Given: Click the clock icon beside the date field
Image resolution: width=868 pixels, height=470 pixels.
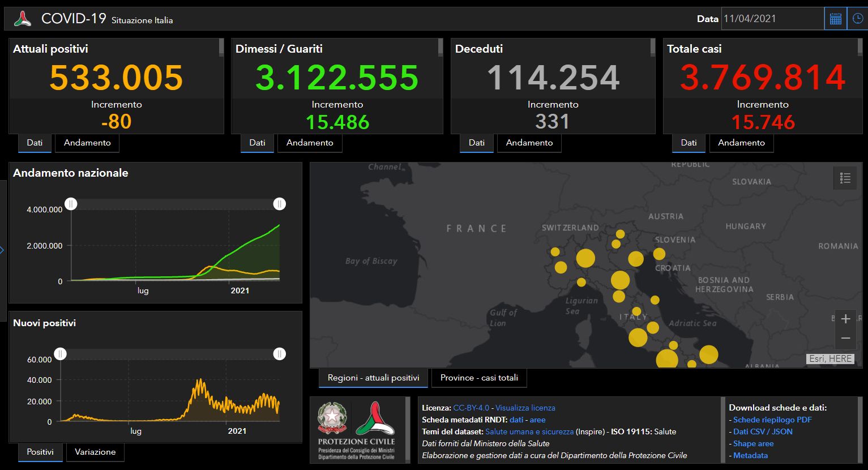Looking at the screenshot, I should click(858, 19).
